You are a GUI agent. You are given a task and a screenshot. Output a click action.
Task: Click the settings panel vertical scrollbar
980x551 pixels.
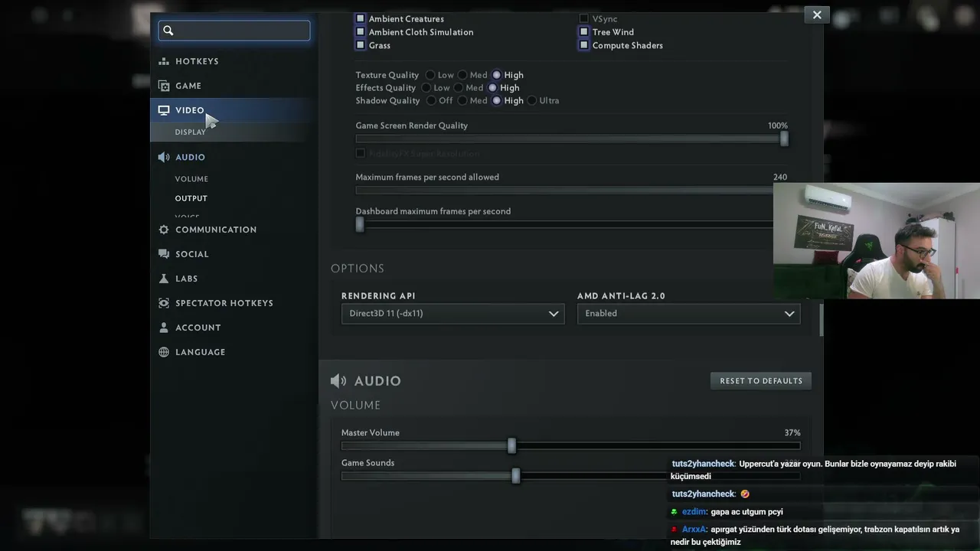822,320
